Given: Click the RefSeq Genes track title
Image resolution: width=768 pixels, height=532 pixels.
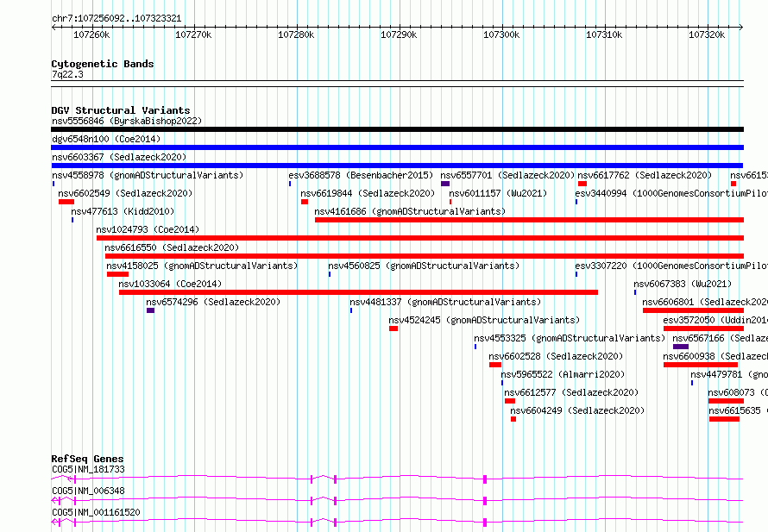Looking at the screenshot, I should 88,459.
